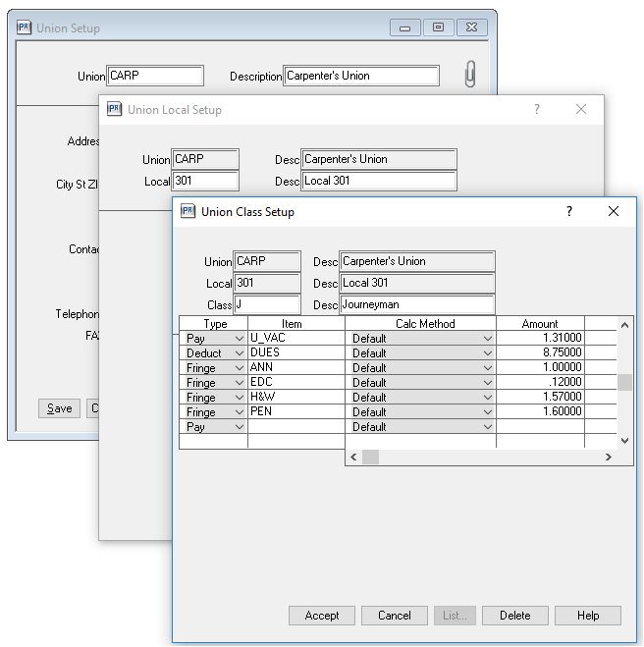The height and width of the screenshot is (647, 644).
Task: Click the EDC item cell
Action: 296,383
